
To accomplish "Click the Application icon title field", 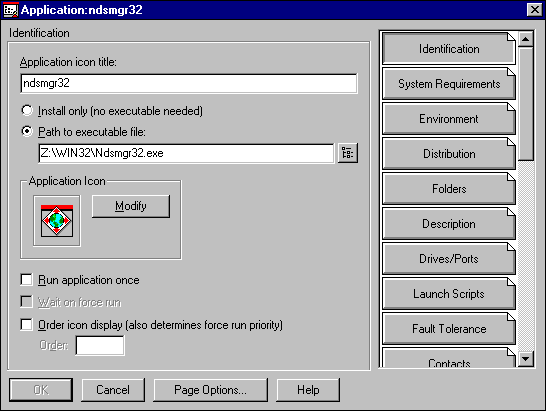I will click(189, 83).
